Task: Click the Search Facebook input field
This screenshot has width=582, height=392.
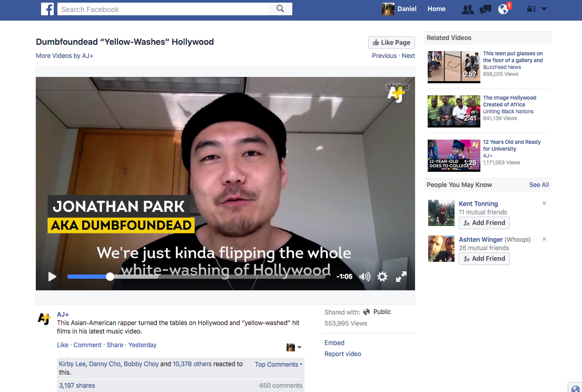Action: [x=162, y=9]
